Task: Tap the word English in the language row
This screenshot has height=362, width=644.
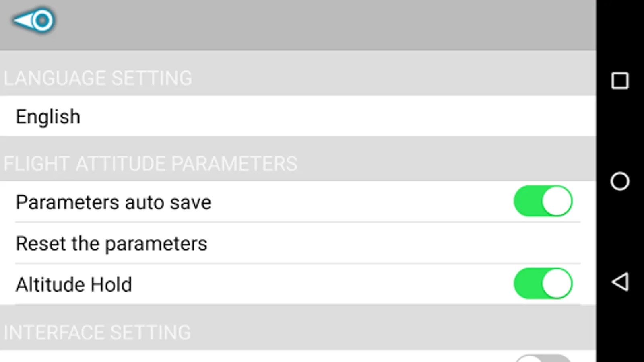Action: [x=48, y=117]
